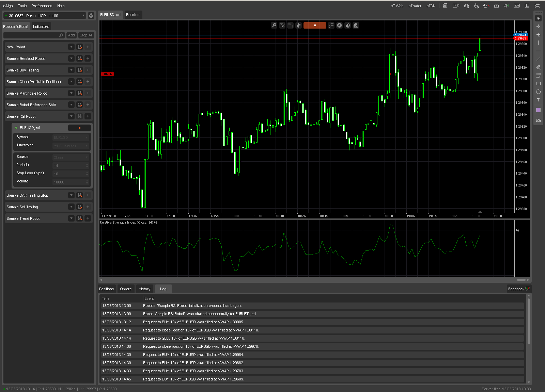This screenshot has width=545, height=392.
Task: Collapse Sample RSI Robot dropdown arrow
Action: click(71, 116)
